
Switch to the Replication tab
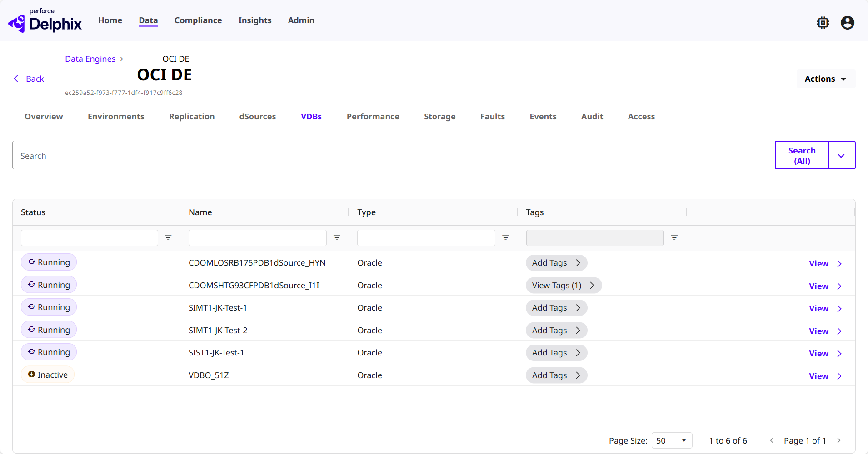(192, 117)
